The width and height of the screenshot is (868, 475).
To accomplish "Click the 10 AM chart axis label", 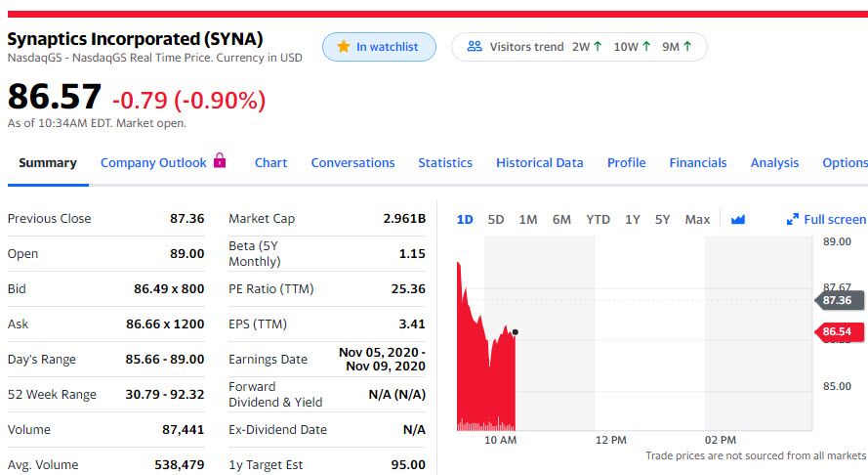I will pos(500,440).
